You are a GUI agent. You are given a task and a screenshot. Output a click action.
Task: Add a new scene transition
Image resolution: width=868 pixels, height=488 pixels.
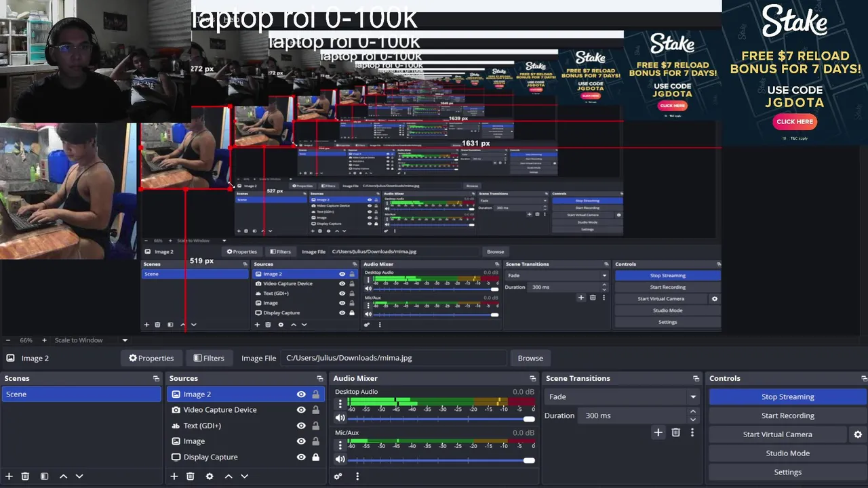pyautogui.click(x=658, y=432)
